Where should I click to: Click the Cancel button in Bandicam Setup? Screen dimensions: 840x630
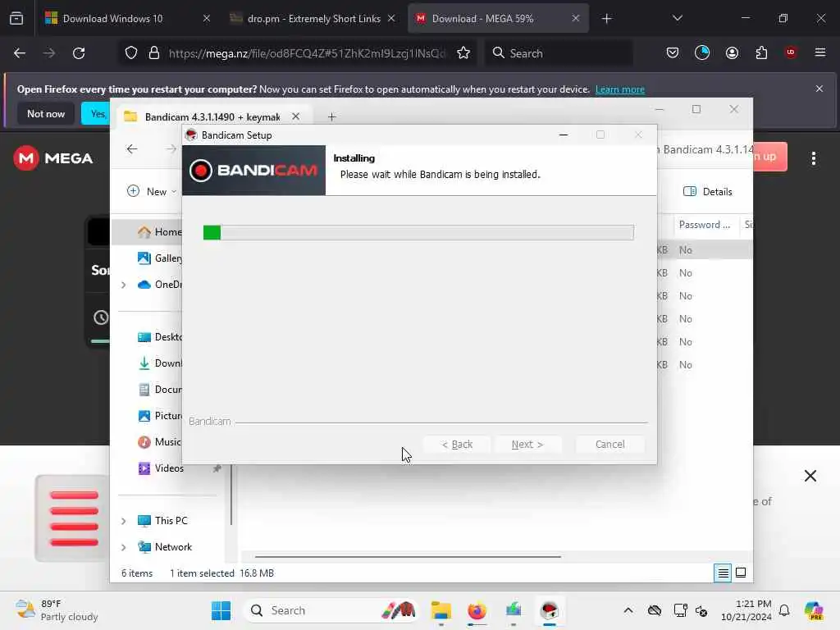[x=609, y=444]
